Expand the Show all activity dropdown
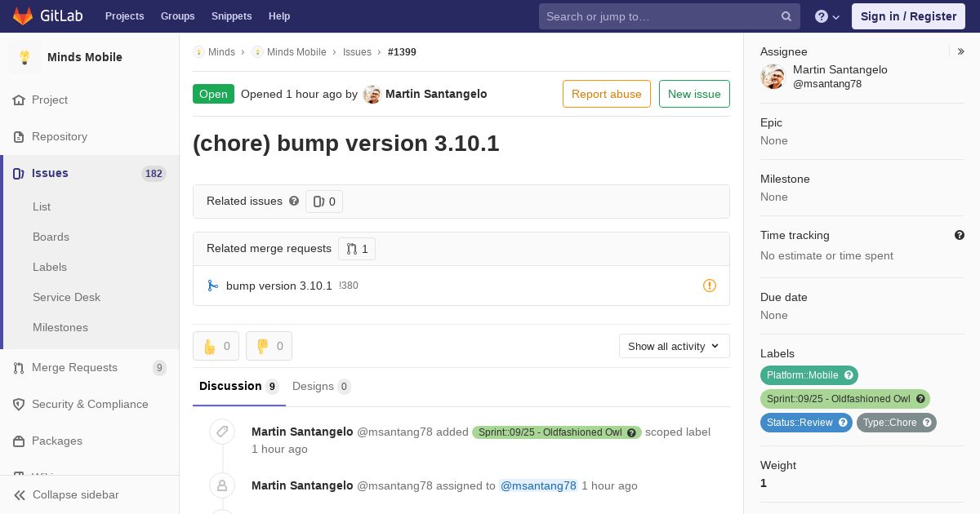 click(675, 346)
